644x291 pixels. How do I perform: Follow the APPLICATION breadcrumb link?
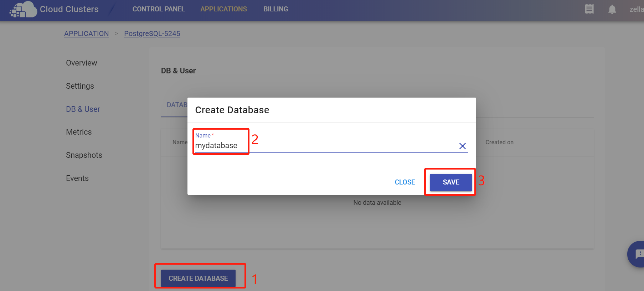(86, 33)
